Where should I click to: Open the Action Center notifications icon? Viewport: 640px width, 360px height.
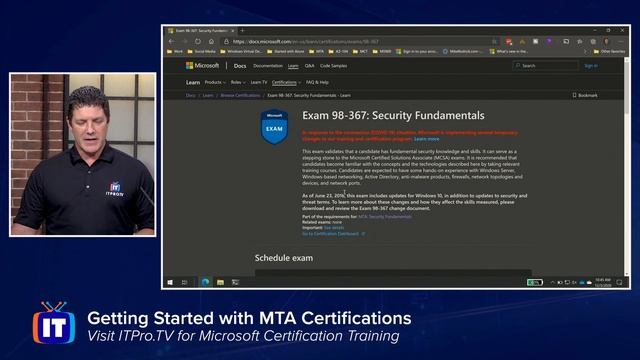(x=619, y=282)
